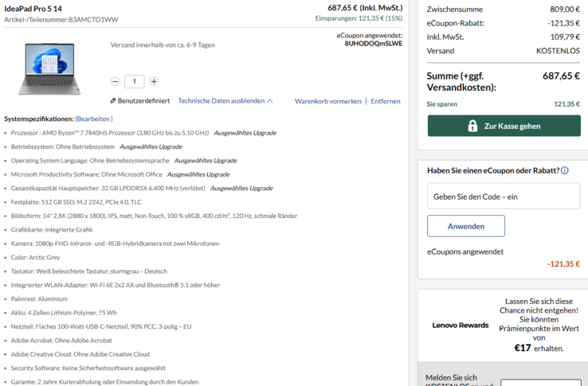Click Bildschirm 14" 2,8K spec line
Viewport: 588px width, 386px height.
pyautogui.click(x=154, y=216)
